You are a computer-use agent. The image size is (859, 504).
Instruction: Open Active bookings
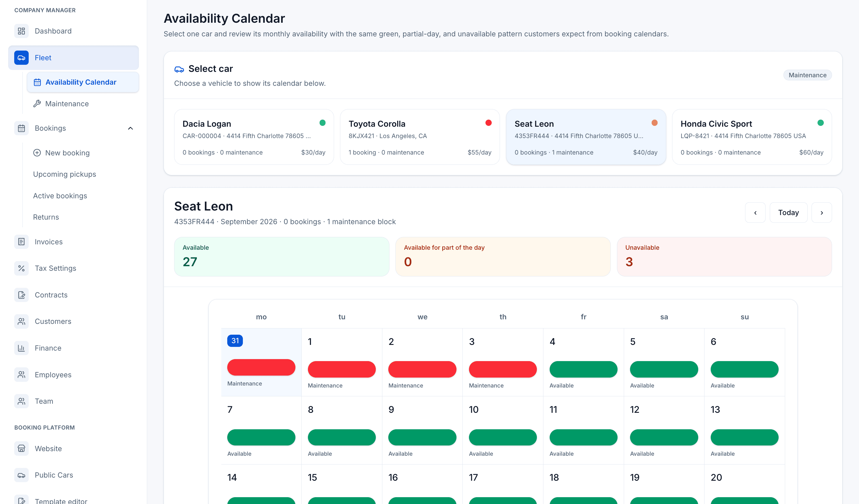(x=60, y=196)
